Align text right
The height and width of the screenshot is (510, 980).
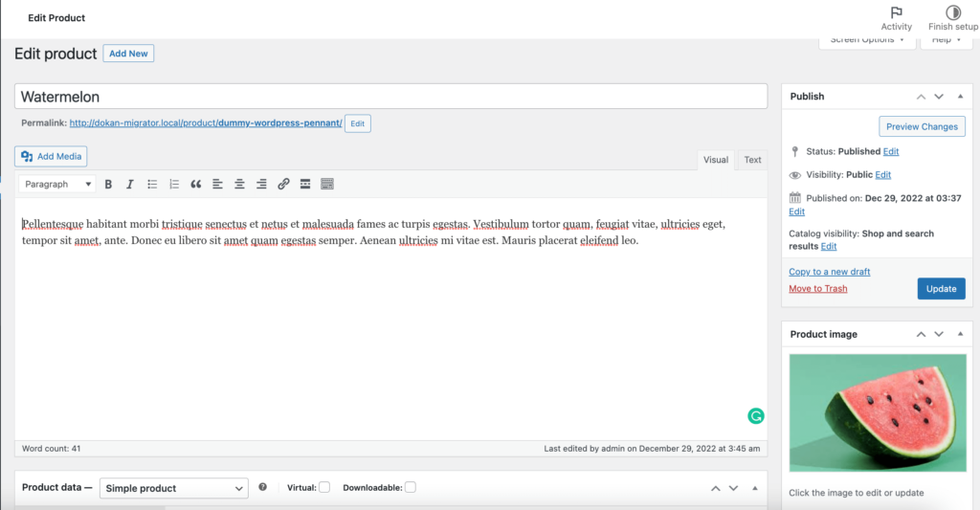[261, 185]
